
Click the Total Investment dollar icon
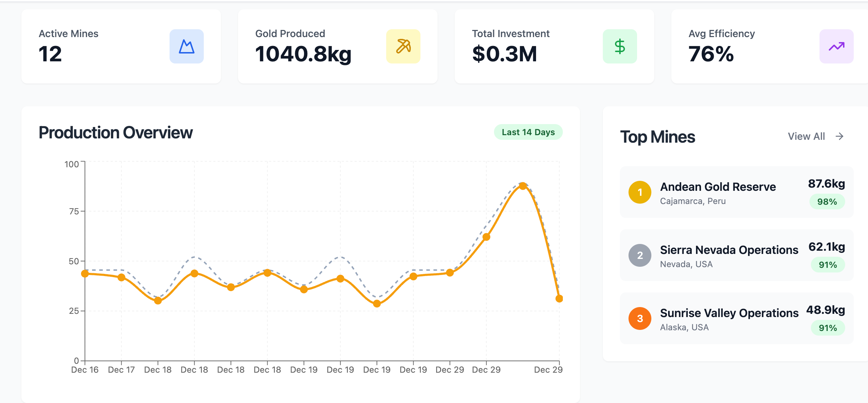620,46
